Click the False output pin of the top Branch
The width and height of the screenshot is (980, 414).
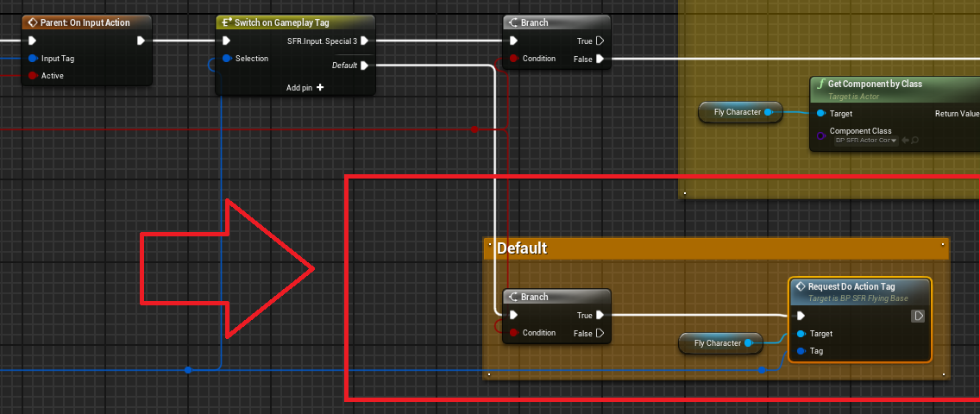600,59
